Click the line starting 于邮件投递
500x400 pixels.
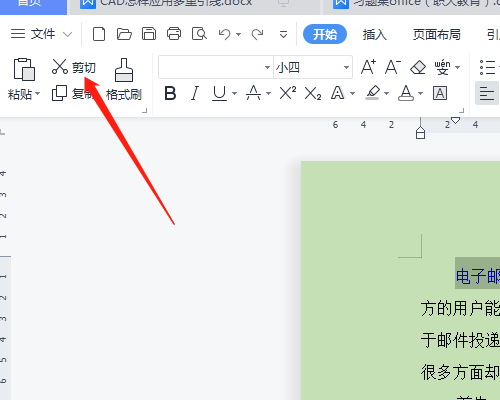(460, 340)
